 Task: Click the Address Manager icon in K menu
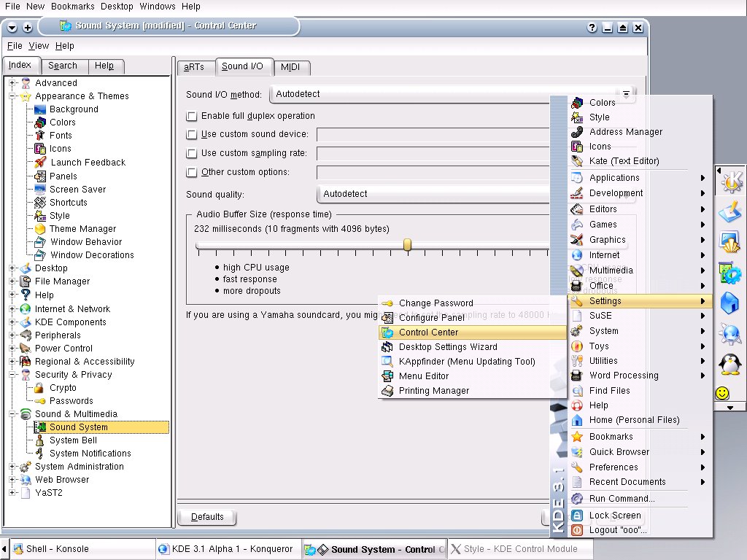pyautogui.click(x=577, y=132)
